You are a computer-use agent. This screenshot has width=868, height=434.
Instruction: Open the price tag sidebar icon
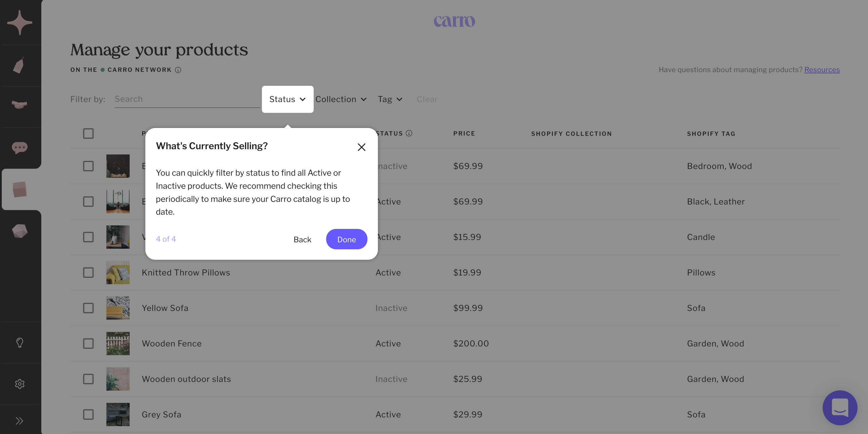pyautogui.click(x=19, y=65)
